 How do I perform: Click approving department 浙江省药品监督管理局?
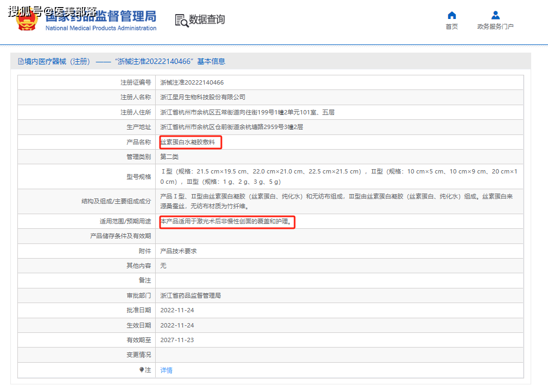(190, 296)
